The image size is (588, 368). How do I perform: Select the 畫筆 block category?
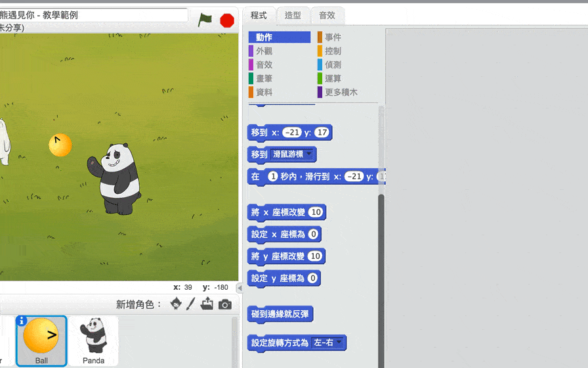pyautogui.click(x=264, y=78)
